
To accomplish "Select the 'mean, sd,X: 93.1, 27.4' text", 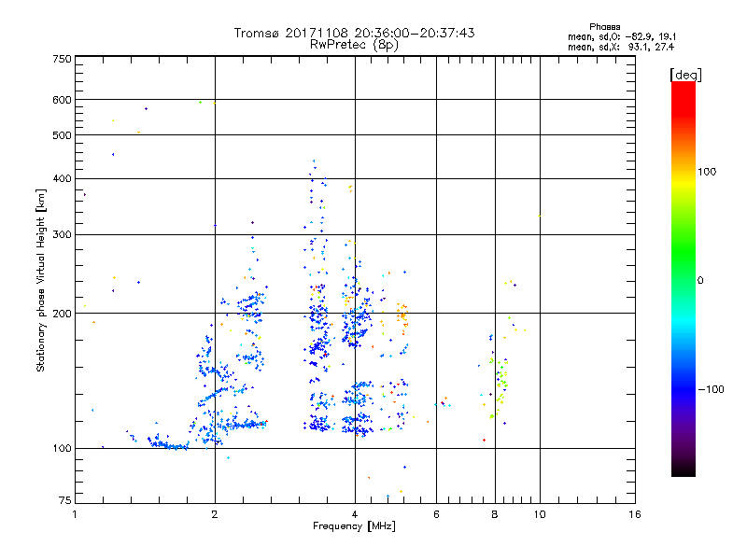I will 621,47.
